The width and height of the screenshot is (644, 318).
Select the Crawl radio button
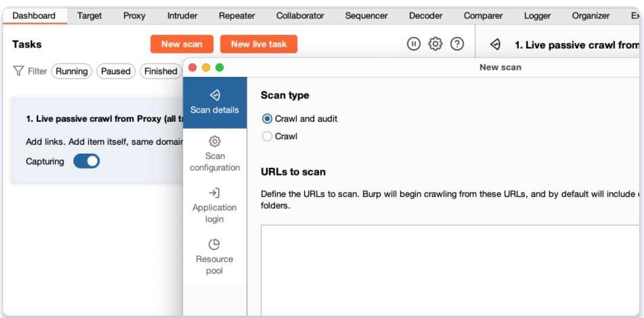(267, 136)
